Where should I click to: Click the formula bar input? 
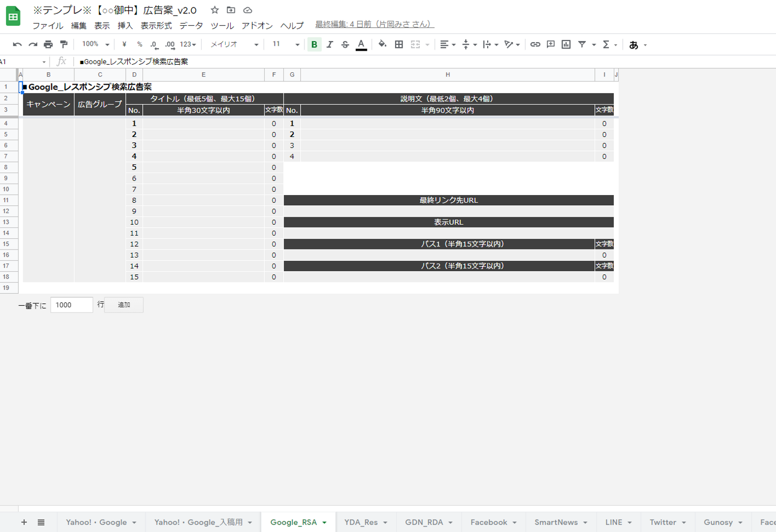pyautogui.click(x=426, y=62)
